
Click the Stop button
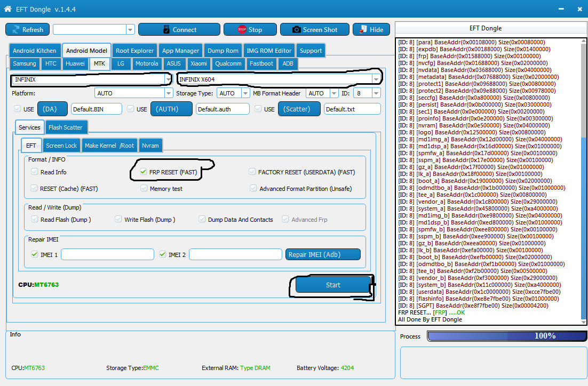pos(250,30)
